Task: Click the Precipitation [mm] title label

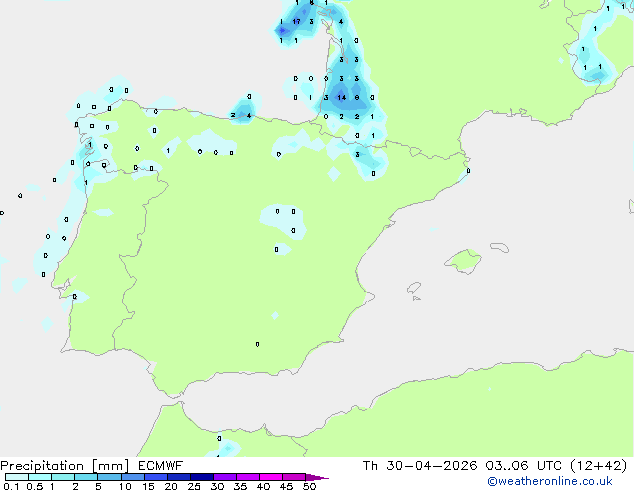Action: tap(65, 466)
